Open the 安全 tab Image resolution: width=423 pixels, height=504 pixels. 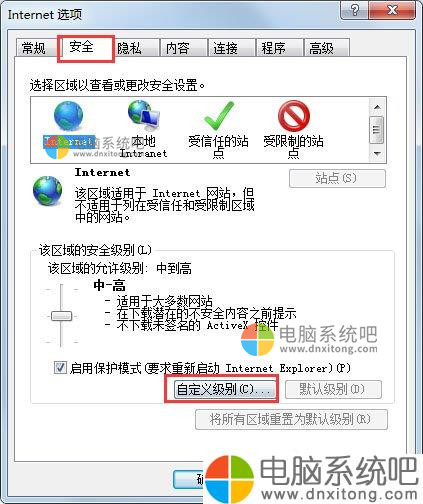pyautogui.click(x=82, y=47)
